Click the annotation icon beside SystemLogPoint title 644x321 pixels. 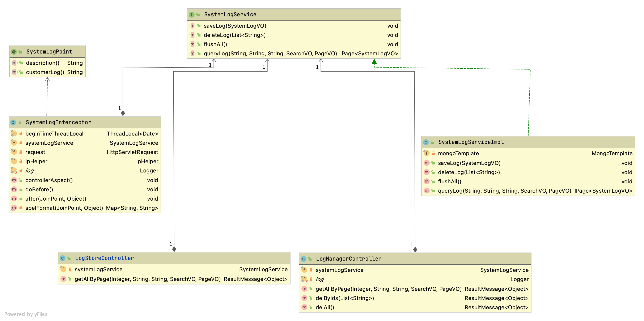pos(14,52)
